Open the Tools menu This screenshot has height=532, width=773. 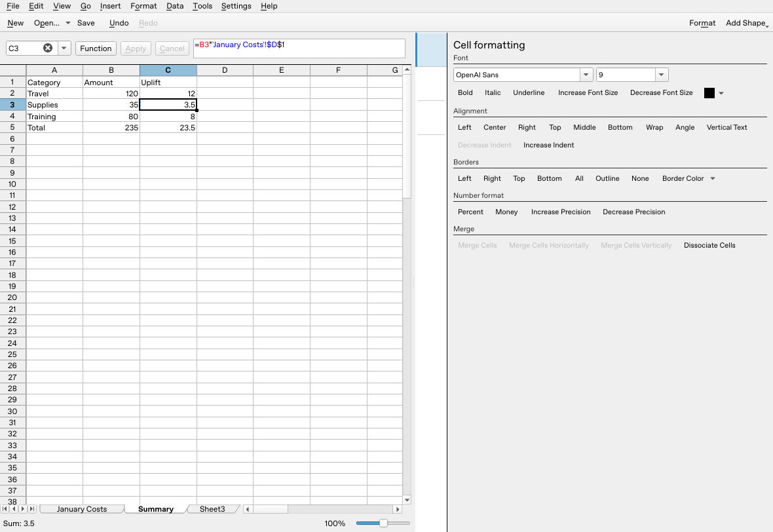point(202,6)
